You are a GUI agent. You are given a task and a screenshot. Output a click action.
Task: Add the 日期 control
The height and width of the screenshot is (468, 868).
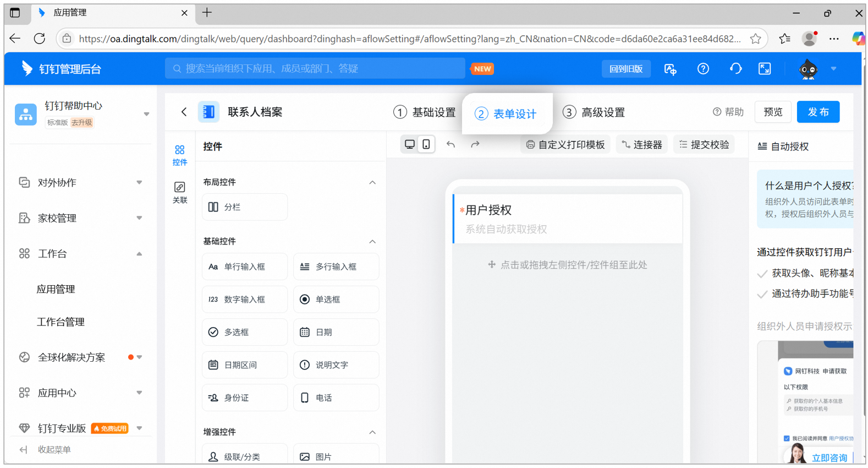336,332
